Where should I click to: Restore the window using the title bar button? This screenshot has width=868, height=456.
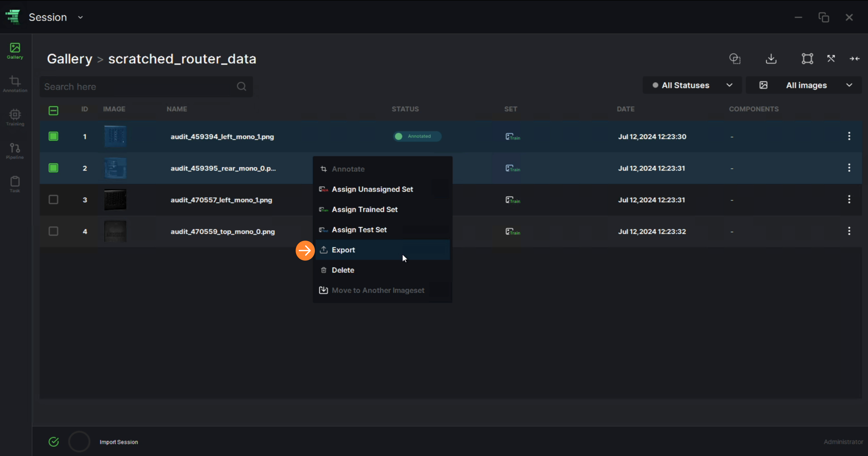point(823,17)
